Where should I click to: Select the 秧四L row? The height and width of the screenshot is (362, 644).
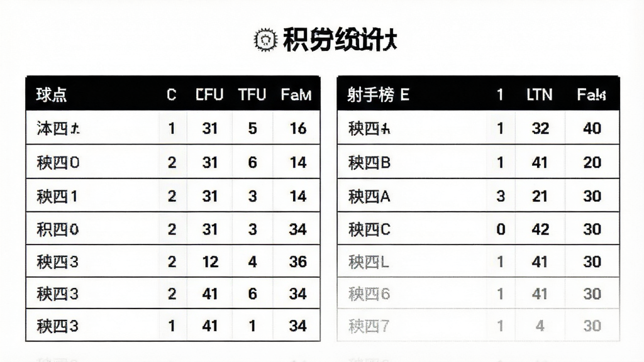(478, 261)
